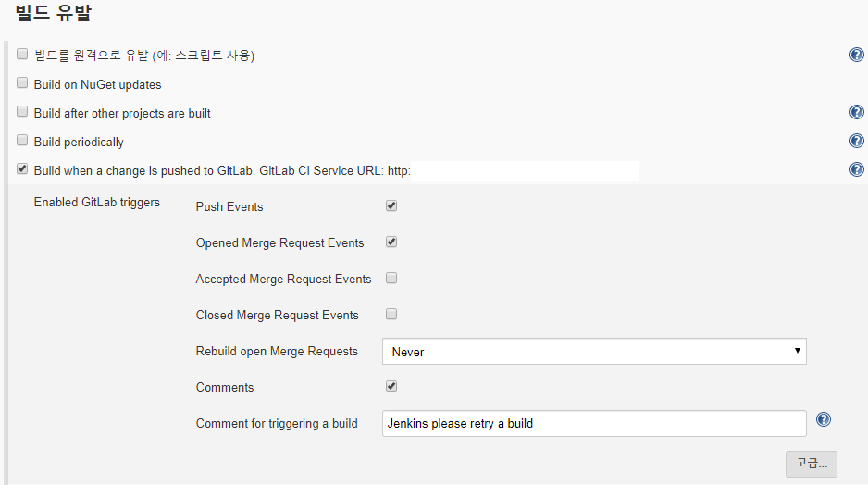Enable Accepted Merge Request Events
The image size is (868, 485).
point(391,278)
